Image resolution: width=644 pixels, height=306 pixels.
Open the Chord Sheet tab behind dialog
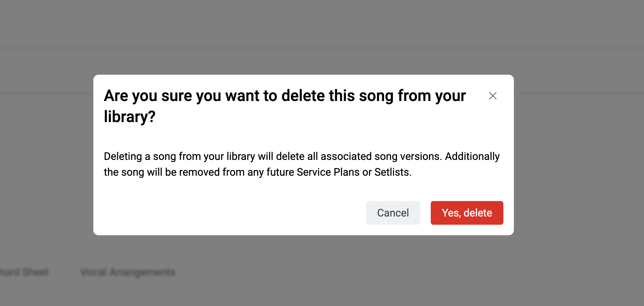(x=24, y=272)
